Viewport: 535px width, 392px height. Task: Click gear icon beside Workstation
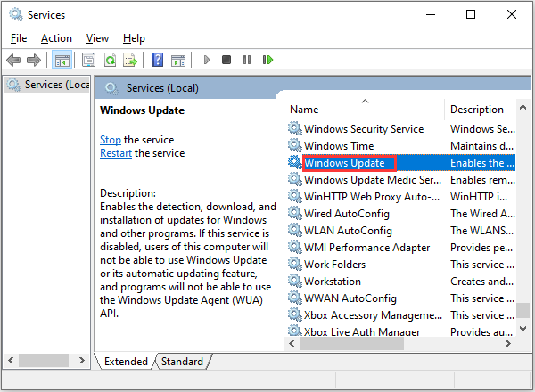[x=295, y=281]
